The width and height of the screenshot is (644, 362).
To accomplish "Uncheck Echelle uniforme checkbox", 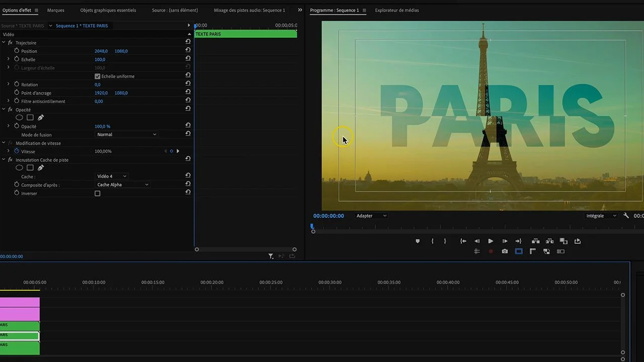I will pyautogui.click(x=98, y=76).
